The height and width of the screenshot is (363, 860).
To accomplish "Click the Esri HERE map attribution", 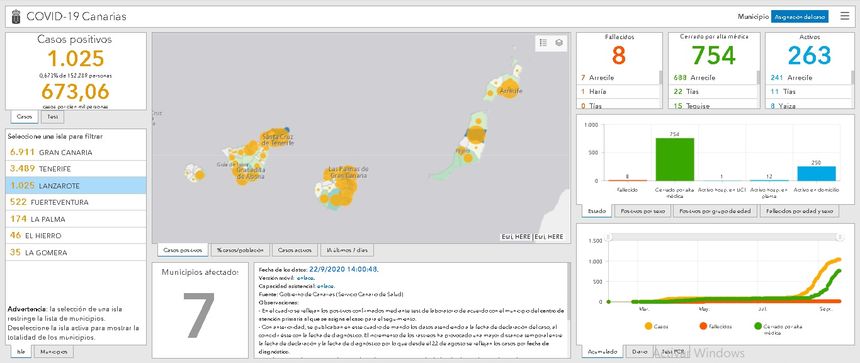I will (x=532, y=236).
